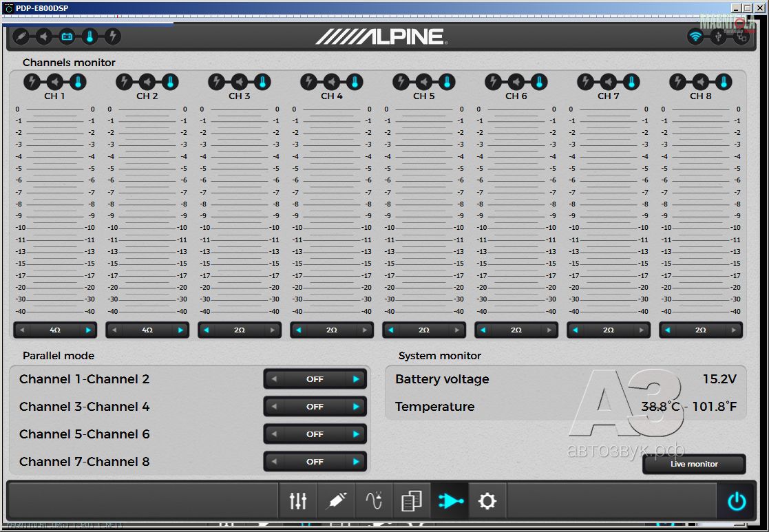This screenshot has height=532, width=769.
Task: Click the CH 7 lightning bolt indicator
Action: (x=585, y=82)
